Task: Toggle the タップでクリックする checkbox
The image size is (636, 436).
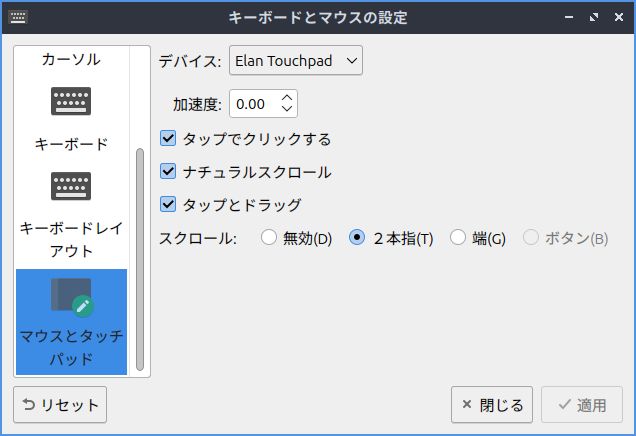Action: (168, 138)
